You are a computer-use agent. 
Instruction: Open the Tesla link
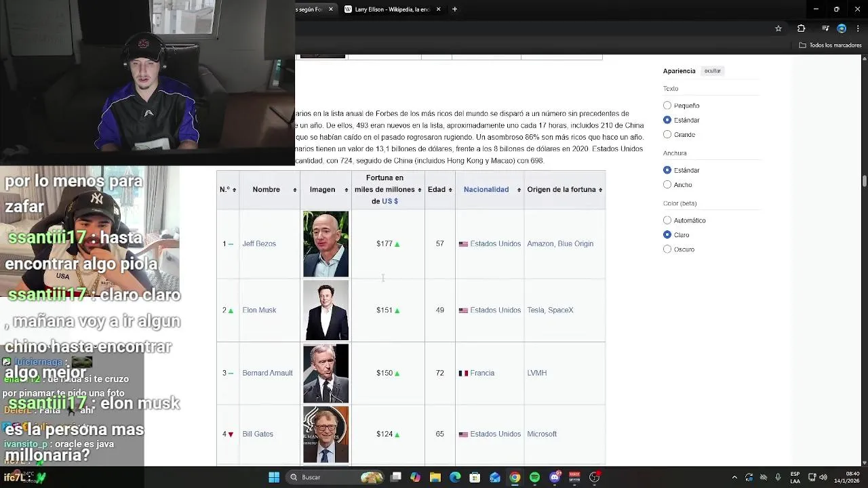(x=535, y=310)
